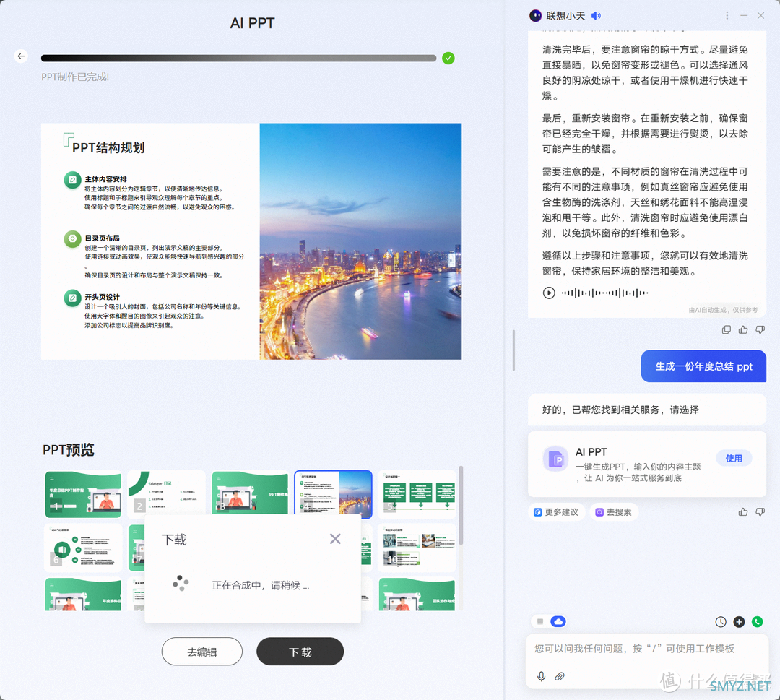Click the PPT预览 heading
This screenshot has width=780, height=700.
(68, 450)
